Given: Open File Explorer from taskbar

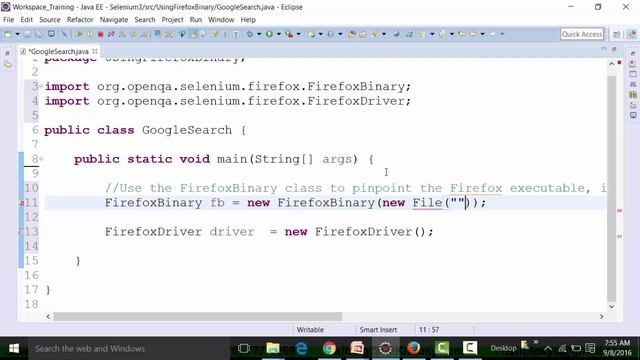Looking at the screenshot, I should 273,348.
